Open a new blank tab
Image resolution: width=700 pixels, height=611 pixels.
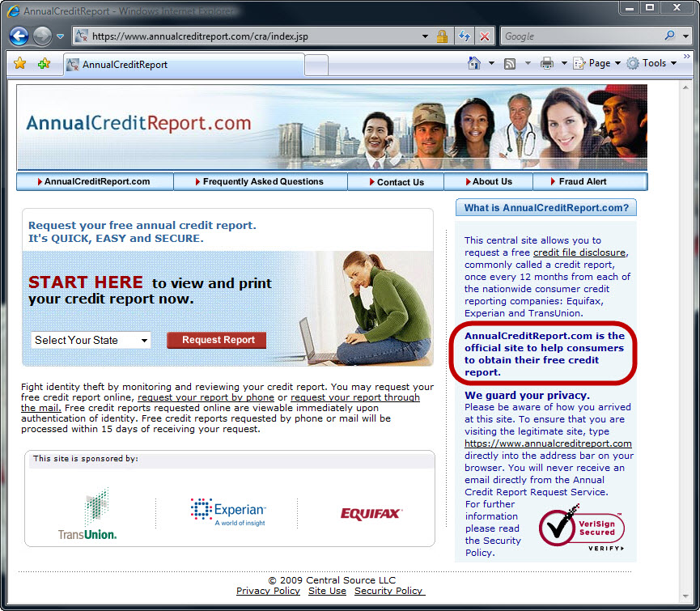point(316,66)
